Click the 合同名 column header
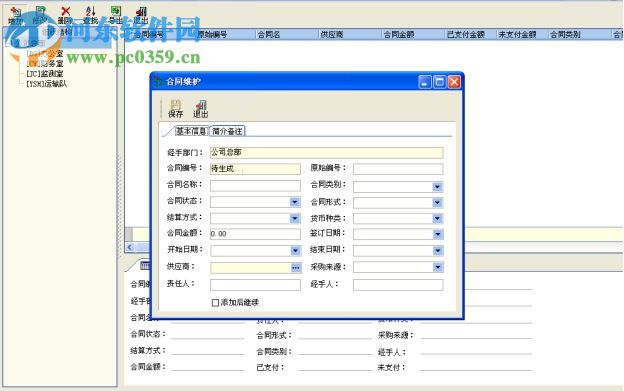624x391 pixels. 287,35
